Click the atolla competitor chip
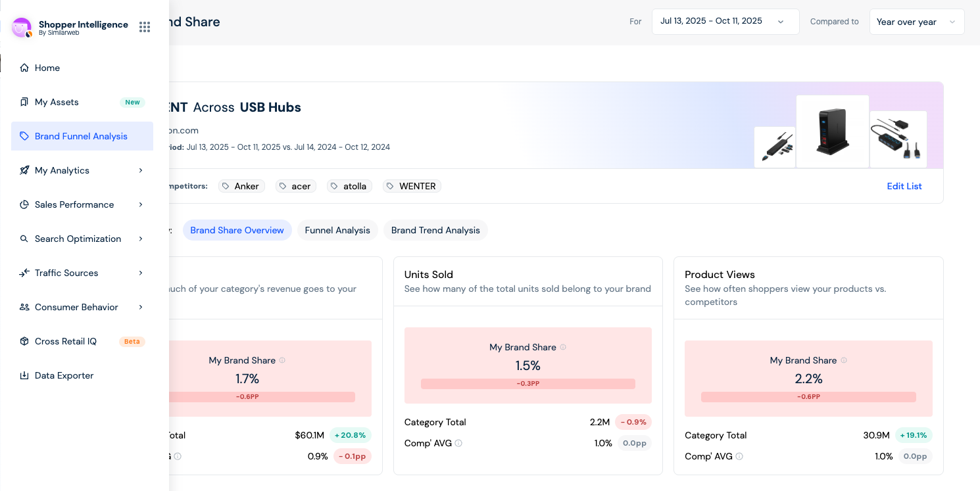Image resolution: width=980 pixels, height=491 pixels. click(350, 186)
